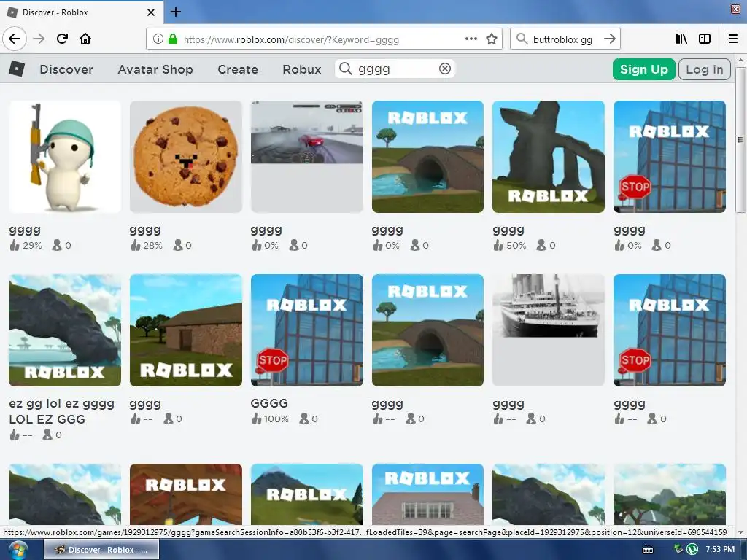Viewport: 747px width, 560px height.
Task: Open the ez gg lol cave thumbnail
Action: point(65,330)
